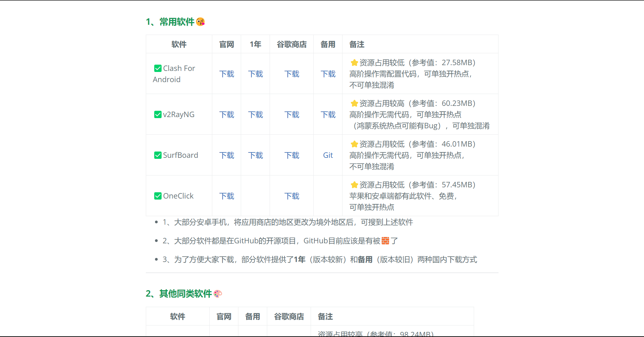Image resolution: width=644 pixels, height=337 pixels.
Task: Click bullet 2 about GitHub的开源项目
Action: pos(280,241)
